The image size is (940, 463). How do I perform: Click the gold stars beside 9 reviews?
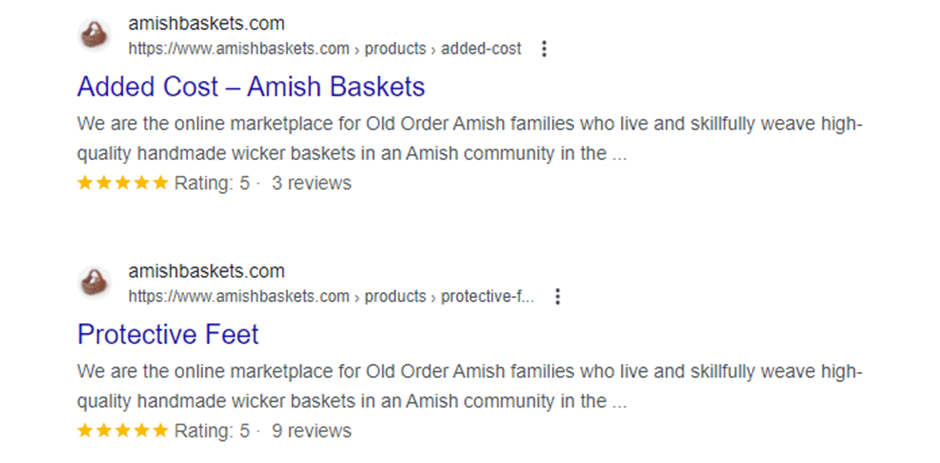click(123, 431)
